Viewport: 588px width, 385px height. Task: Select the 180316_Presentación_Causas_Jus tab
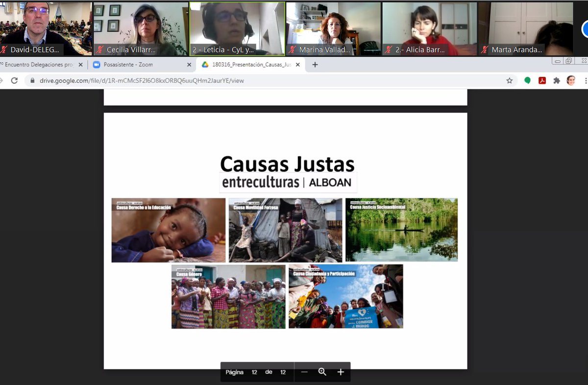[x=251, y=65]
